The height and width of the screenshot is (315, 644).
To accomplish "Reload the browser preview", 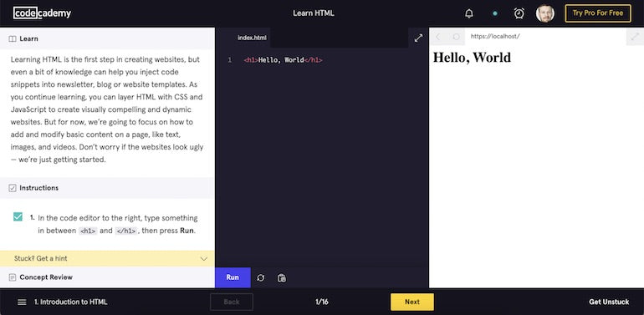I will [x=456, y=37].
